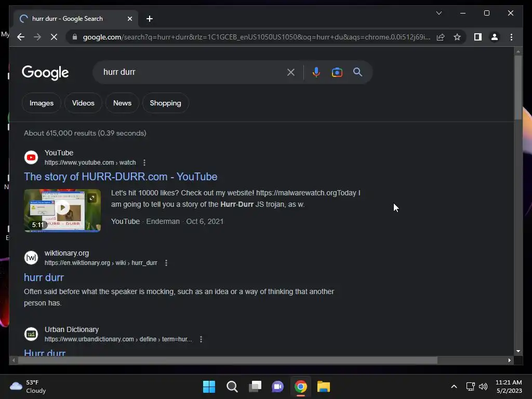The width and height of the screenshot is (532, 399).
Task: Open the weather widget showing 53°F
Action: 28,387
